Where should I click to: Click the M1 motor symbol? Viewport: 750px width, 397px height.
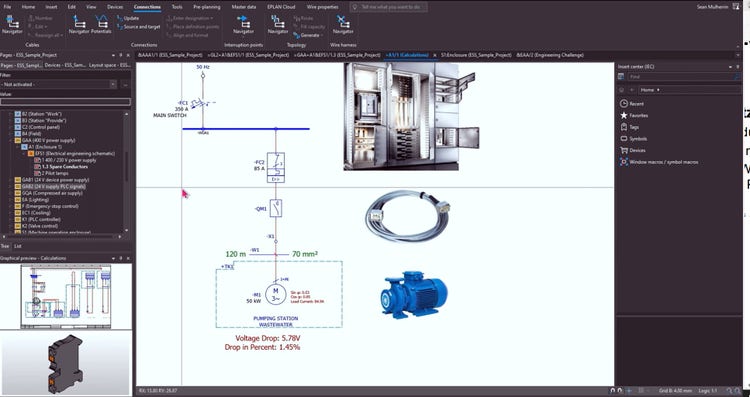276,294
